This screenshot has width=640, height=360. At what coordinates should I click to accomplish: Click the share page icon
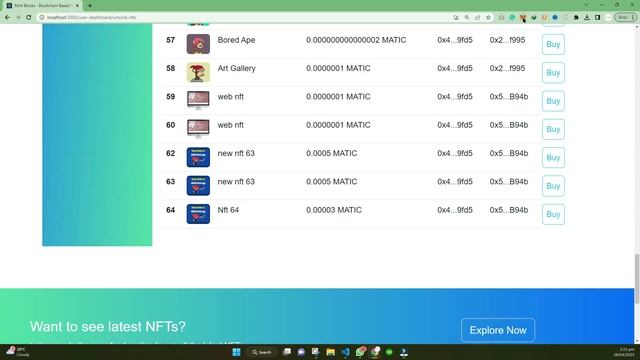(x=478, y=18)
